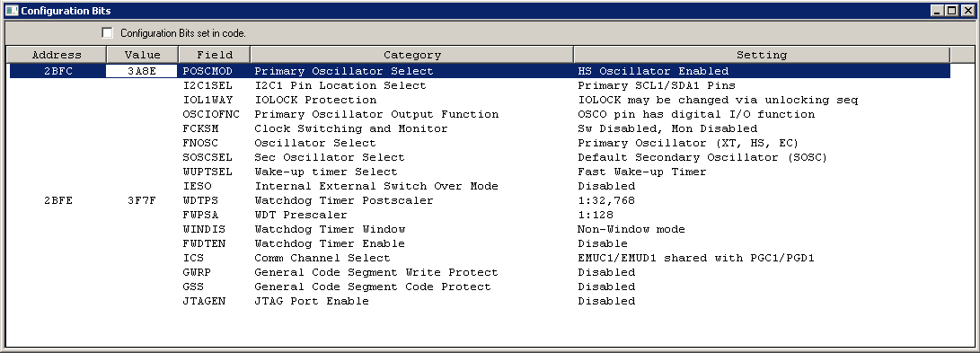
Task: Click the Oscillator Select category for FNOSC
Action: click(x=315, y=143)
